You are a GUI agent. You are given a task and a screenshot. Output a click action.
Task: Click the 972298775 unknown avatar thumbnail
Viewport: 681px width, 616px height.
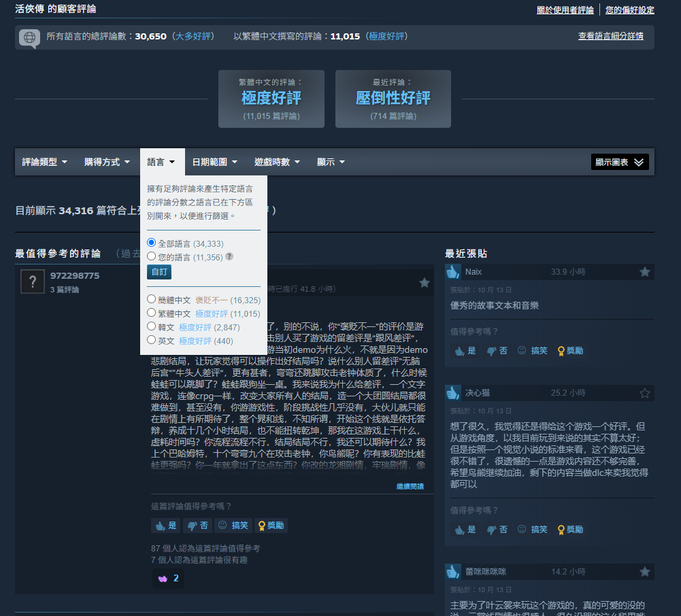click(32, 281)
